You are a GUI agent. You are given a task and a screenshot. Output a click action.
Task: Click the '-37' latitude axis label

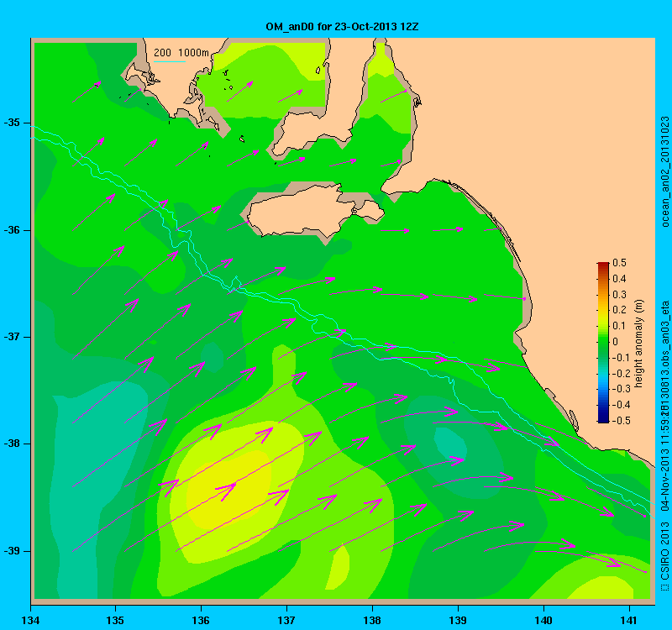[x=11, y=337]
